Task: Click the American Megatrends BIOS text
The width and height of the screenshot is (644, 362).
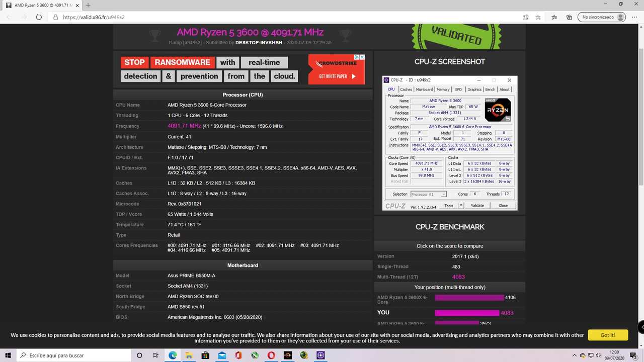Action: pyautogui.click(x=215, y=317)
